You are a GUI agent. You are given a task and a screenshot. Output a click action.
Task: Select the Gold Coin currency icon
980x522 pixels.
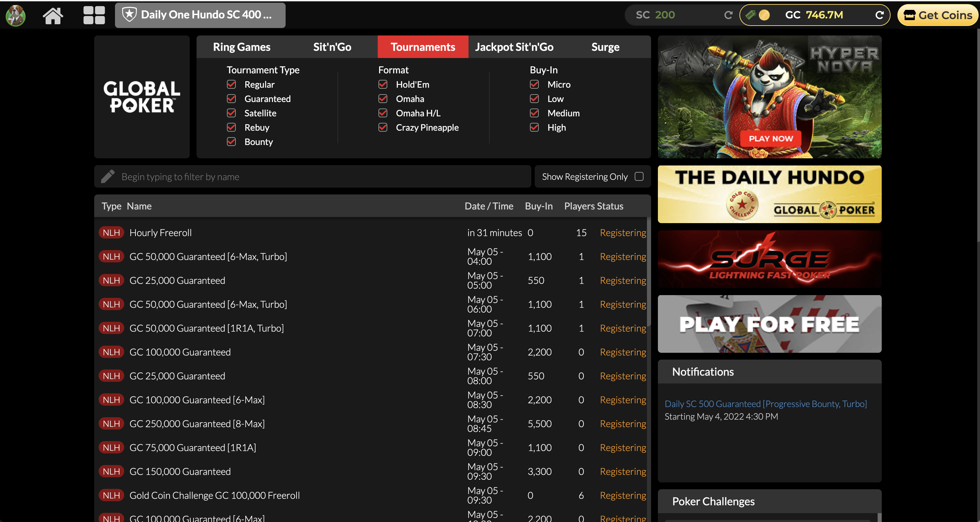(764, 15)
